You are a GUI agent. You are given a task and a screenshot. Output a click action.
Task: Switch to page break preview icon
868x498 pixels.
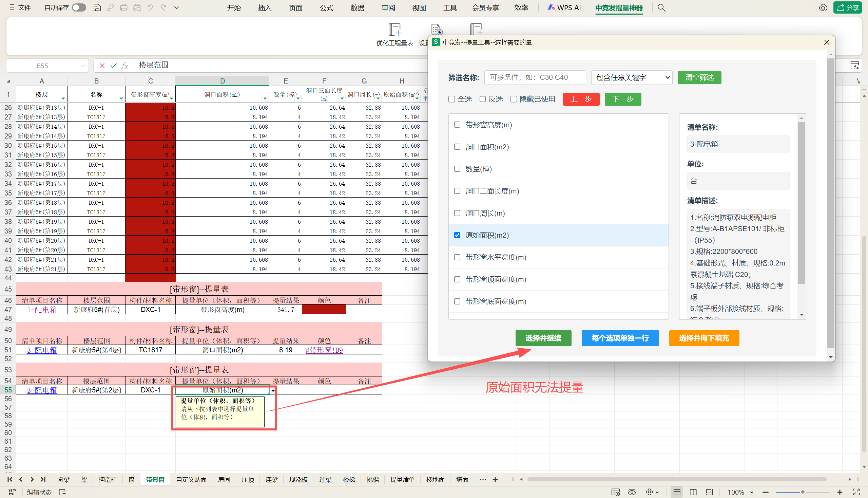point(693,492)
